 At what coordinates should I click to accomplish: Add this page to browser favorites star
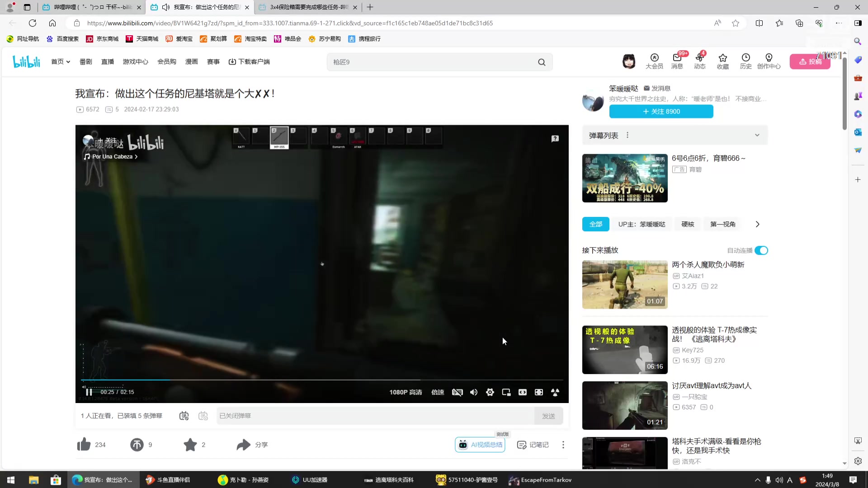click(x=736, y=23)
